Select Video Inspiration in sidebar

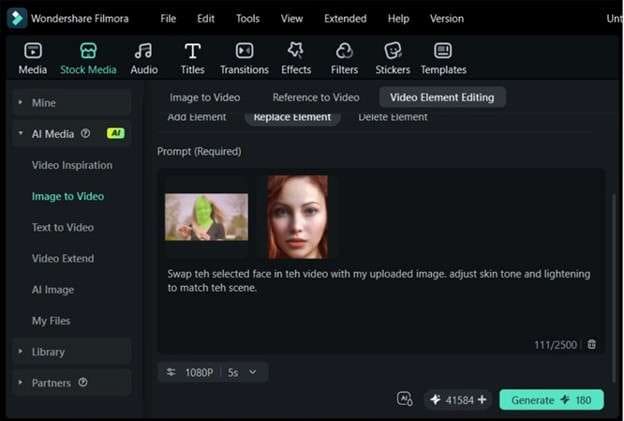coord(72,165)
